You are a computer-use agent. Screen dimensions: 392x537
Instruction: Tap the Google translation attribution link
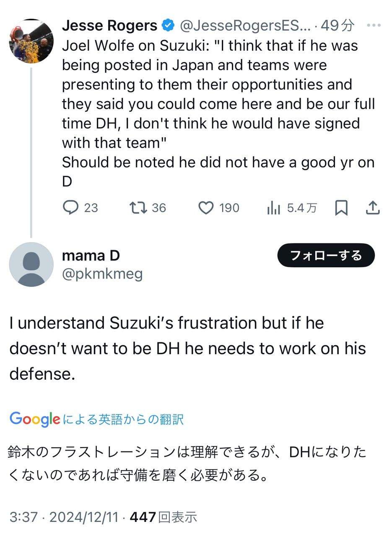pos(96,419)
